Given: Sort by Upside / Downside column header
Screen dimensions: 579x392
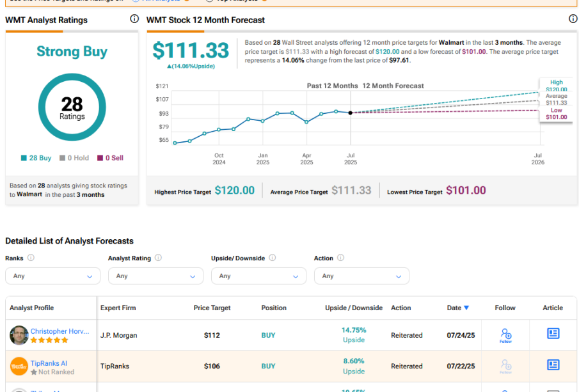Looking at the screenshot, I should [354, 308].
